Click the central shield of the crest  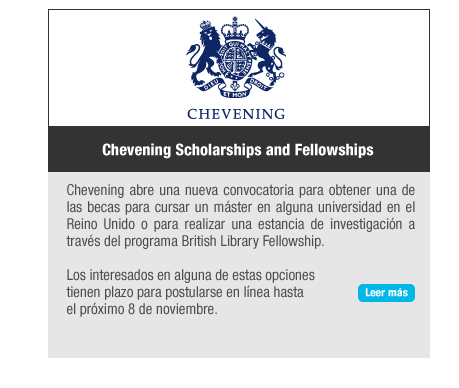pos(235,59)
